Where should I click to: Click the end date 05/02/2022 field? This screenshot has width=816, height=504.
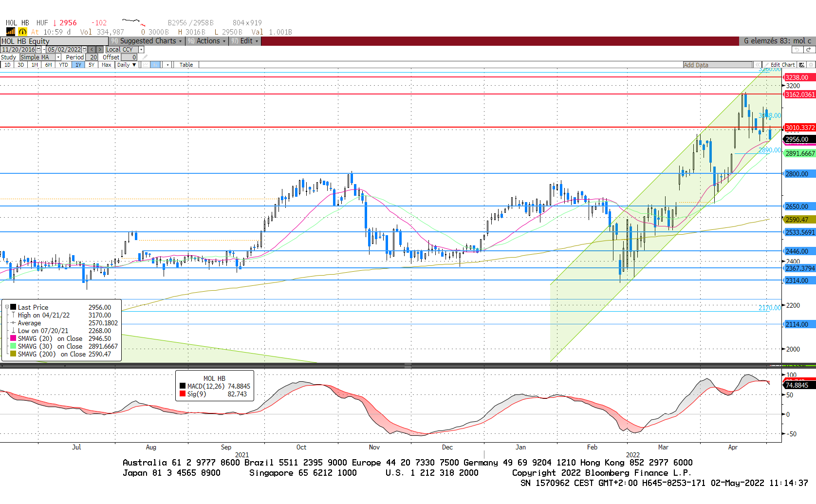pos(64,49)
